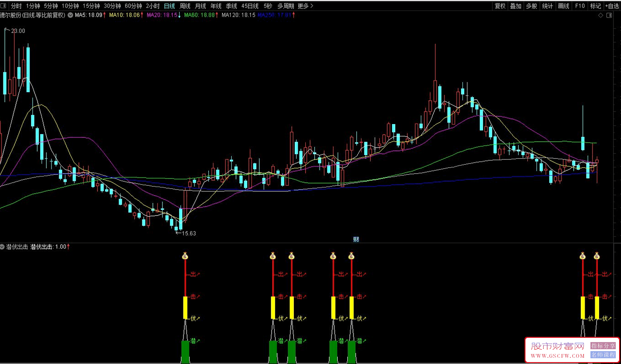This screenshot has width=621, height=364.
Task: Switch to the 分时 intraday view
Action: (16, 6)
